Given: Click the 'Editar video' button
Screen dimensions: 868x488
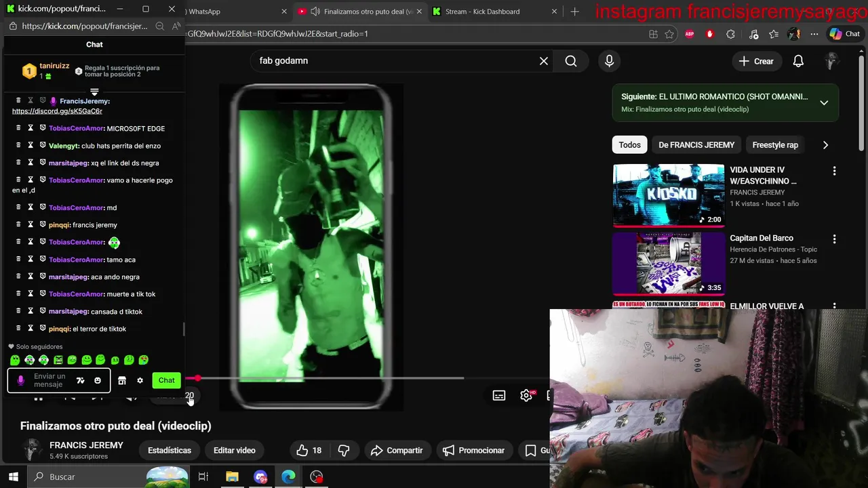Looking at the screenshot, I should tap(235, 450).
